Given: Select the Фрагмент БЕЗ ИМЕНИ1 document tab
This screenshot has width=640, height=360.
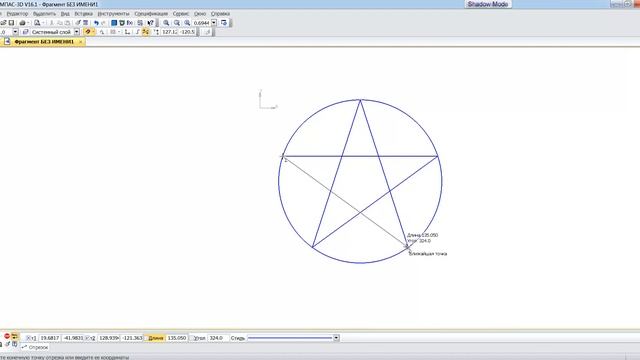Looking at the screenshot, I should pyautogui.click(x=44, y=42).
